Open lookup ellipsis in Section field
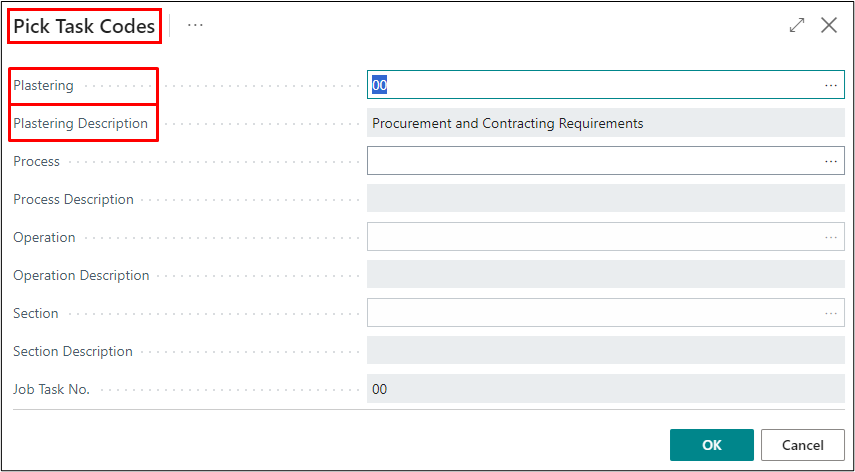This screenshot has width=855, height=472. (831, 313)
